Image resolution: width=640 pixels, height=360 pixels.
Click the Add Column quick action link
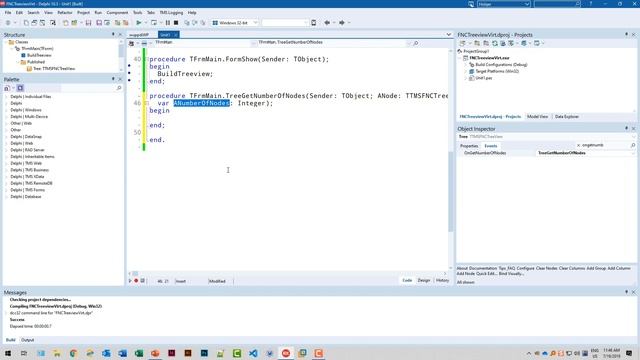click(x=619, y=269)
